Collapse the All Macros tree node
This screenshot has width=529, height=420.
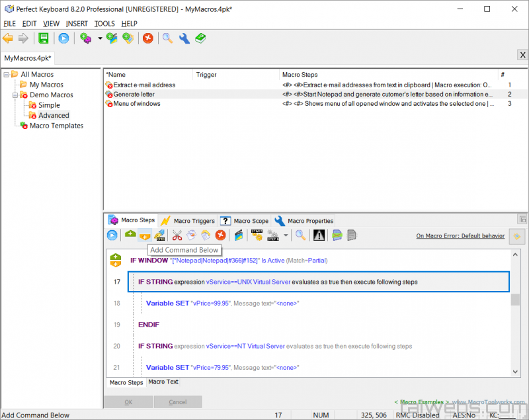click(x=5, y=75)
